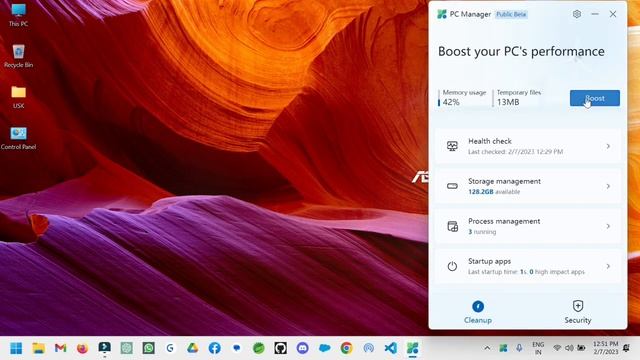This screenshot has width=640, height=360.
Task: Expand Storage management chevron arrow
Action: pyautogui.click(x=608, y=186)
